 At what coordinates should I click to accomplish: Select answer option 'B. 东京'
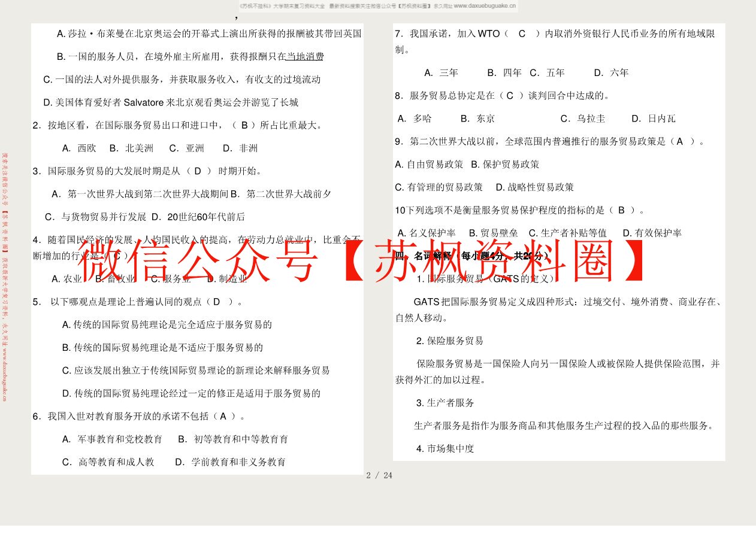[x=477, y=119]
